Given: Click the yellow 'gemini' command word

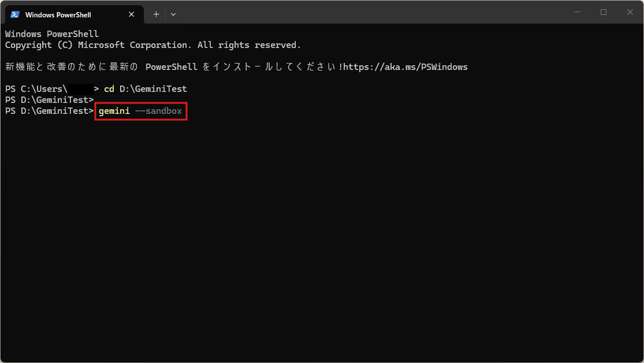Looking at the screenshot, I should 114,111.
